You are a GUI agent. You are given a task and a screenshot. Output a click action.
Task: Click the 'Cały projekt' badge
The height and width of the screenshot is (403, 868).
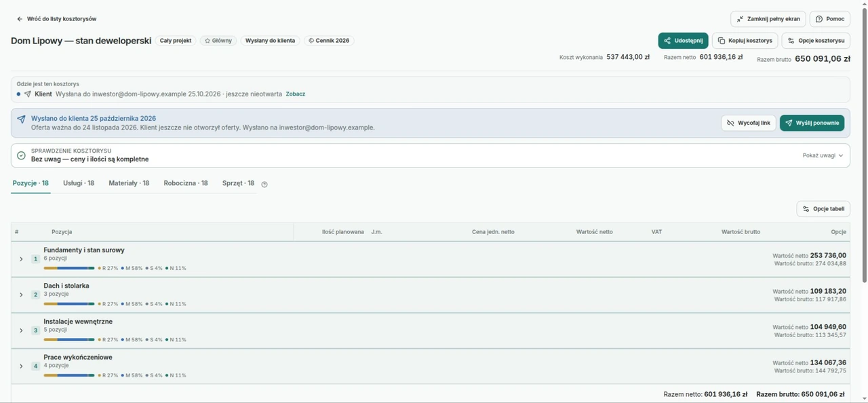coord(176,41)
